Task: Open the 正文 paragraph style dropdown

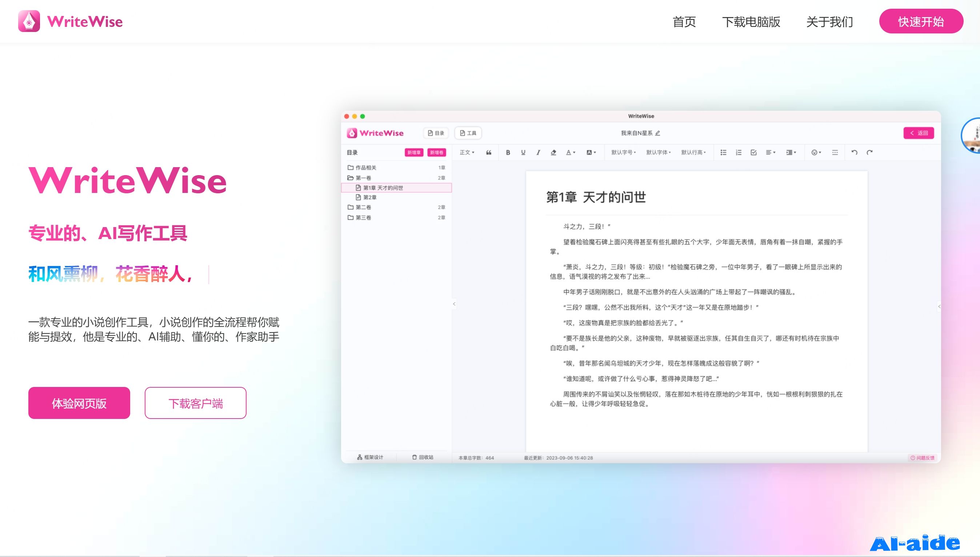Action: [x=467, y=152]
